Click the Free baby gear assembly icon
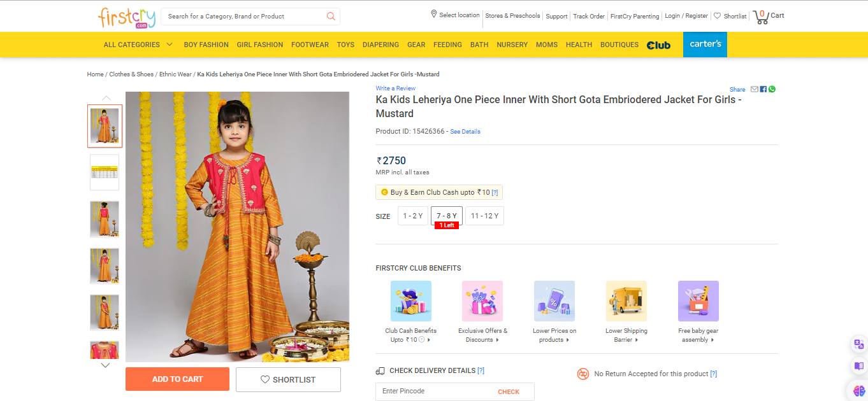 coord(698,301)
